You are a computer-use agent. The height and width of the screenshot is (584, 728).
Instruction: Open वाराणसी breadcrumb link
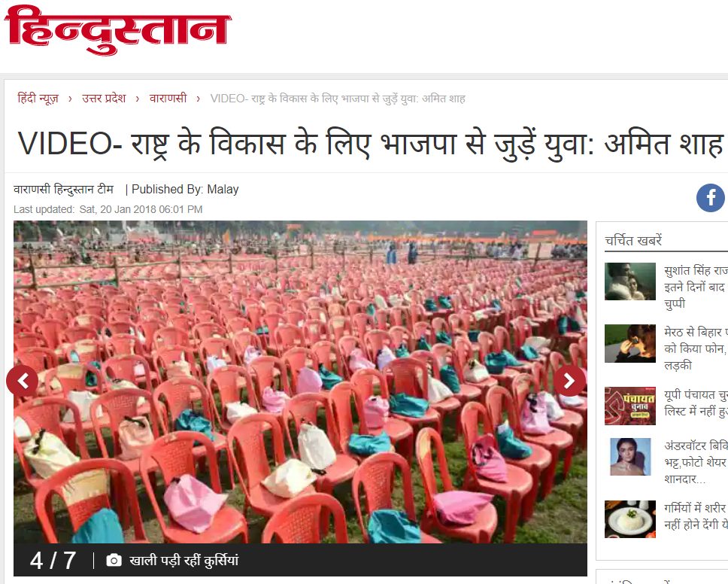[168, 99]
